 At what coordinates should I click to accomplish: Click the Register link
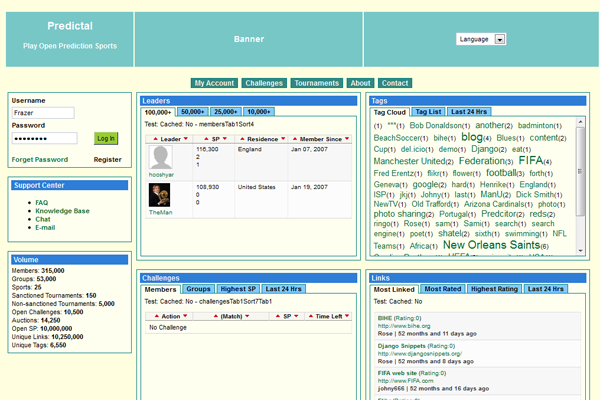click(x=108, y=160)
